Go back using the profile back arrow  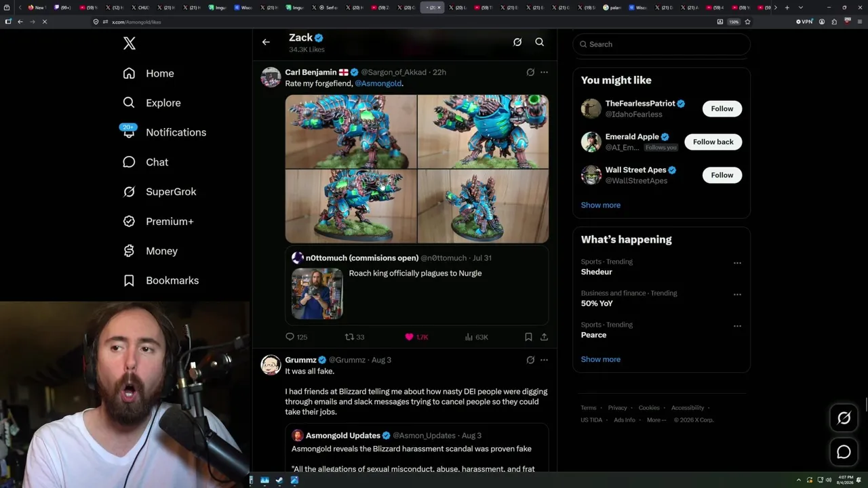[x=266, y=42]
